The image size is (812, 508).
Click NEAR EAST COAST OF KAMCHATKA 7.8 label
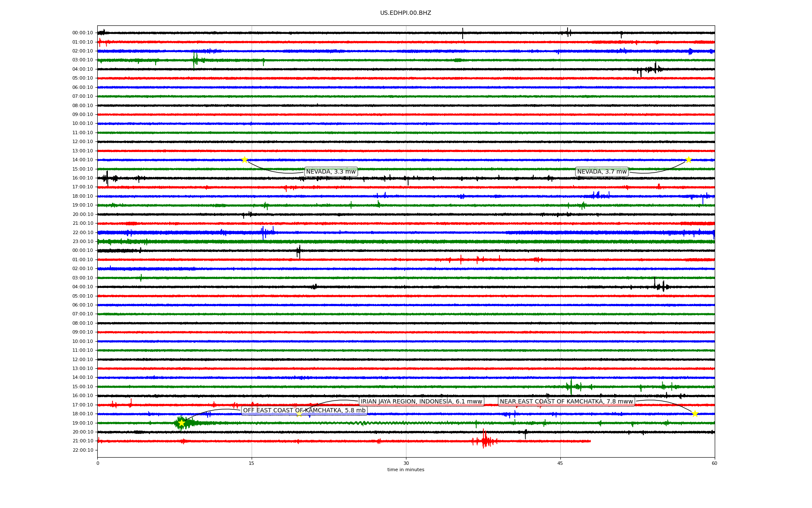tap(566, 401)
